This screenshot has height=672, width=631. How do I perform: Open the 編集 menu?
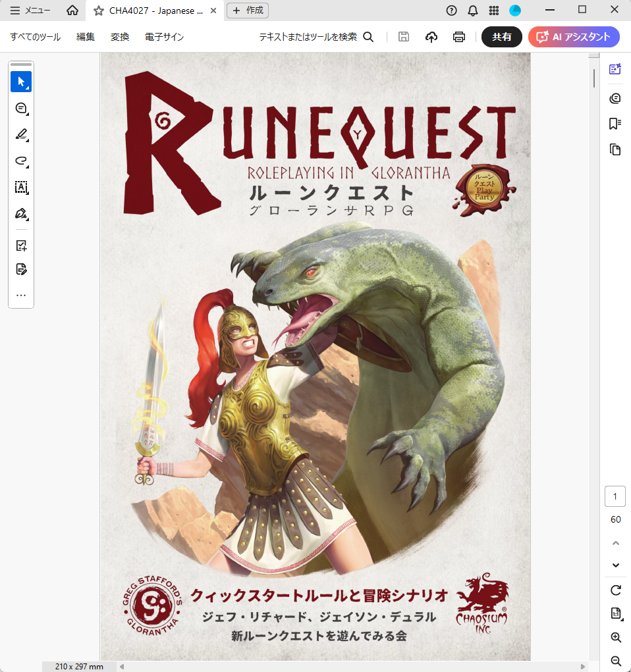[86, 37]
